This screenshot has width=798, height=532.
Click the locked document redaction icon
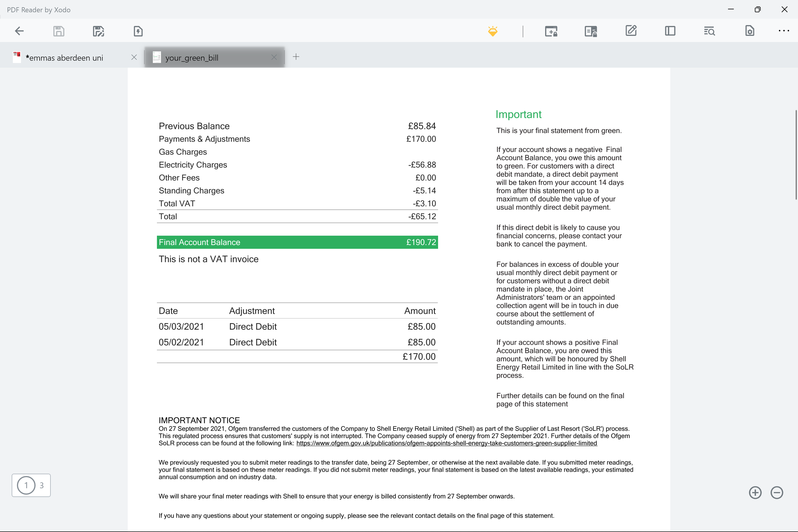591,31
